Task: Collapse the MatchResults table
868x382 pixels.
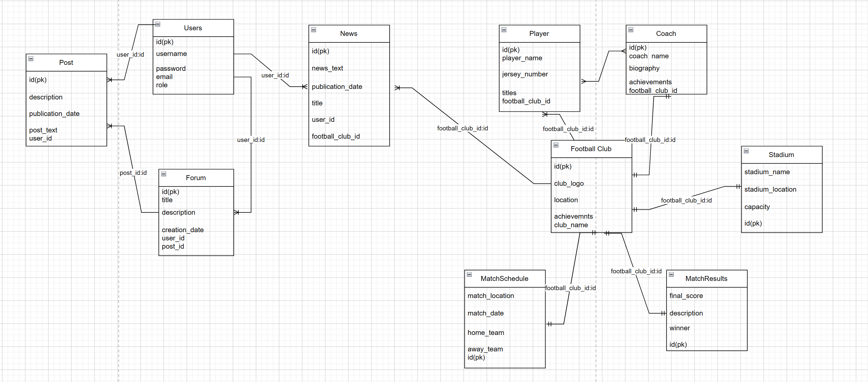Action: pos(671,274)
